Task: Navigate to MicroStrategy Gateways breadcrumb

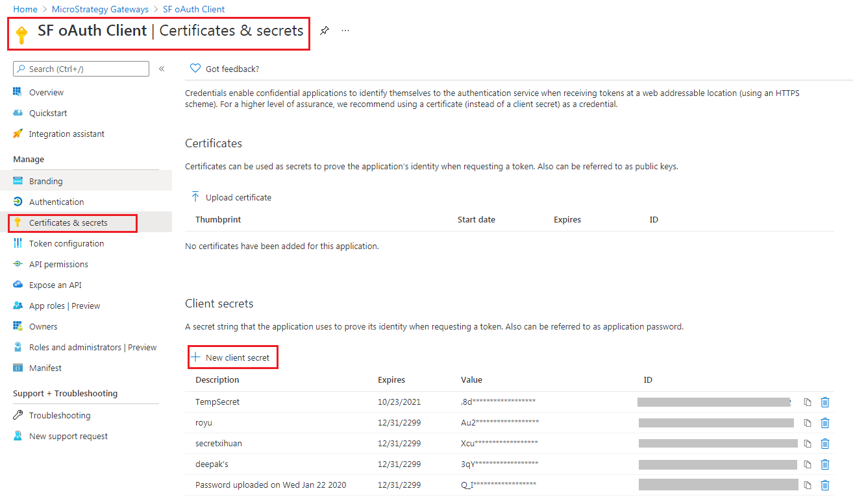Action: coord(100,9)
